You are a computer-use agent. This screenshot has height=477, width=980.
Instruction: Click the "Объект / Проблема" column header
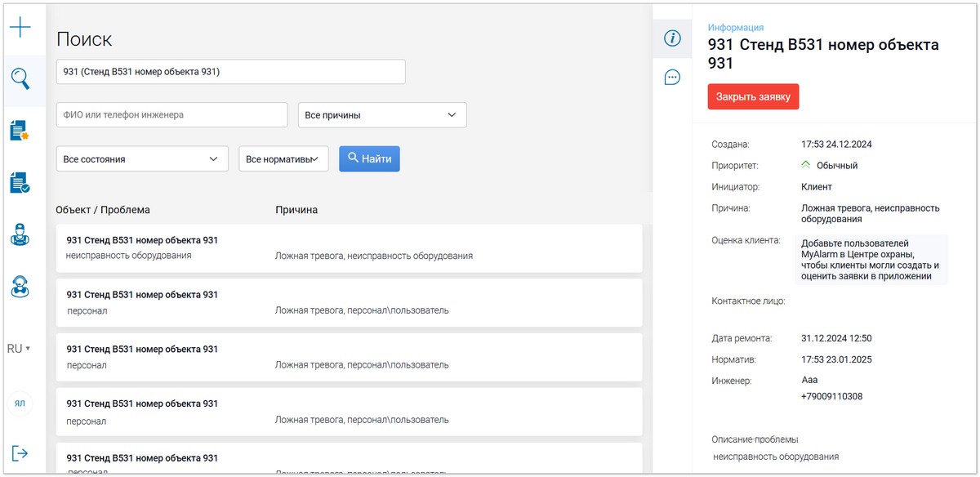click(103, 210)
